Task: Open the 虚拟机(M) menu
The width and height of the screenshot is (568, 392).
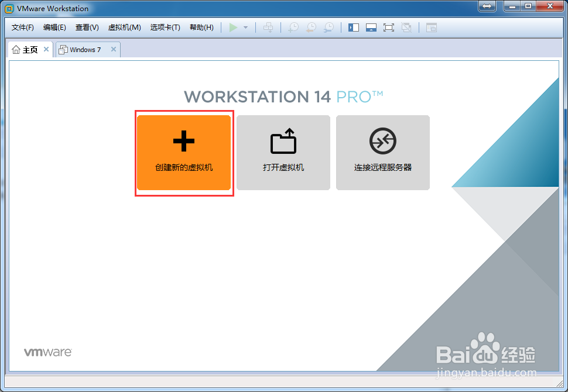Action: 124,27
